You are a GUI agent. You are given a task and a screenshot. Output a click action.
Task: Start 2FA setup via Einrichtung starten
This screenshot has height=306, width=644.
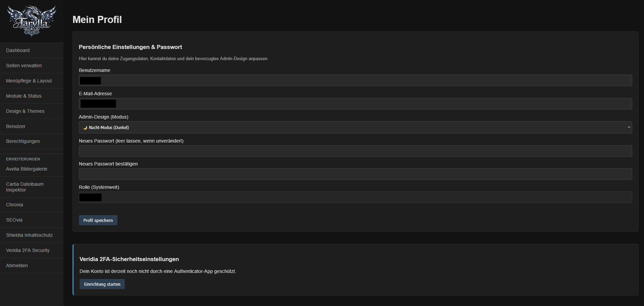(102, 284)
